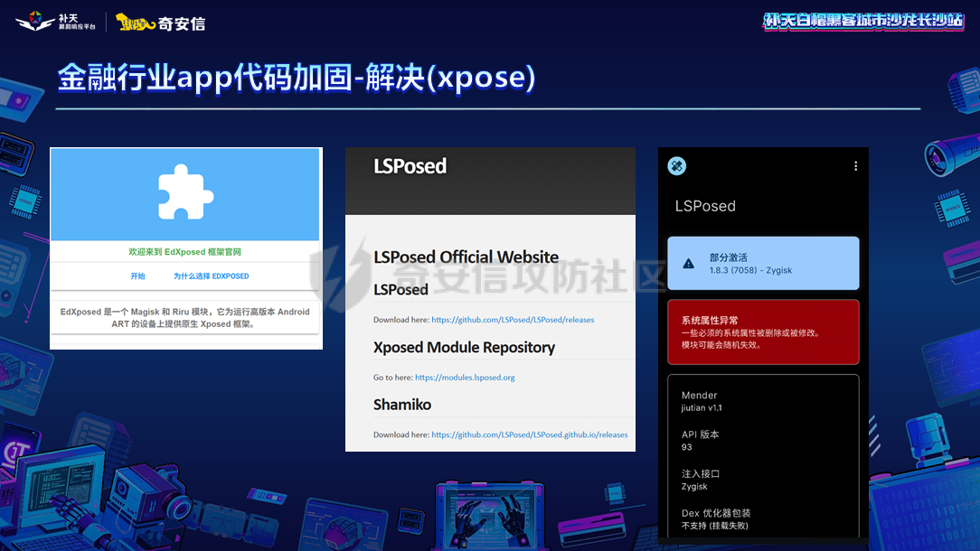Click the LSPosed app logo icon
Viewport: 980px width, 551px height.
click(x=676, y=166)
